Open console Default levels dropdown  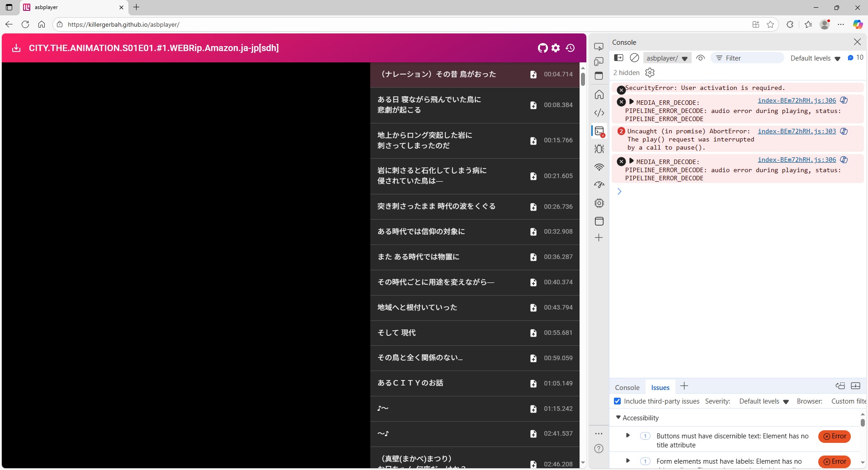coord(815,58)
